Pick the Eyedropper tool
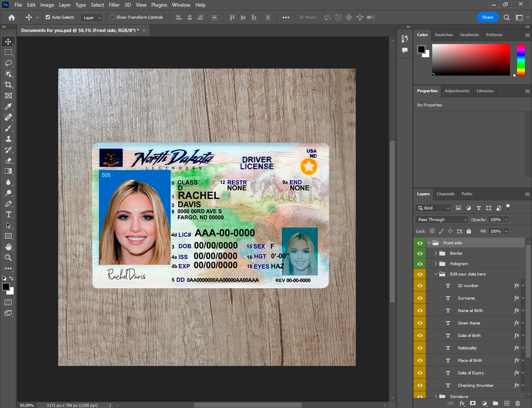Image resolution: width=532 pixels, height=408 pixels. pyautogui.click(x=9, y=106)
